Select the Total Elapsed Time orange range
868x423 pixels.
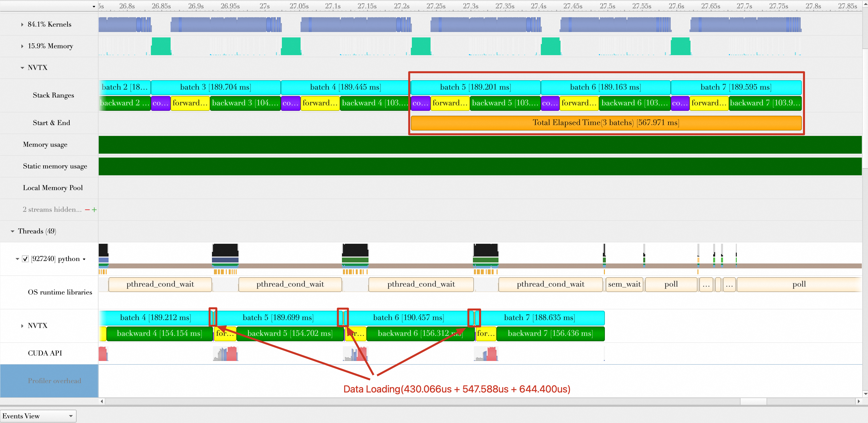pos(606,123)
